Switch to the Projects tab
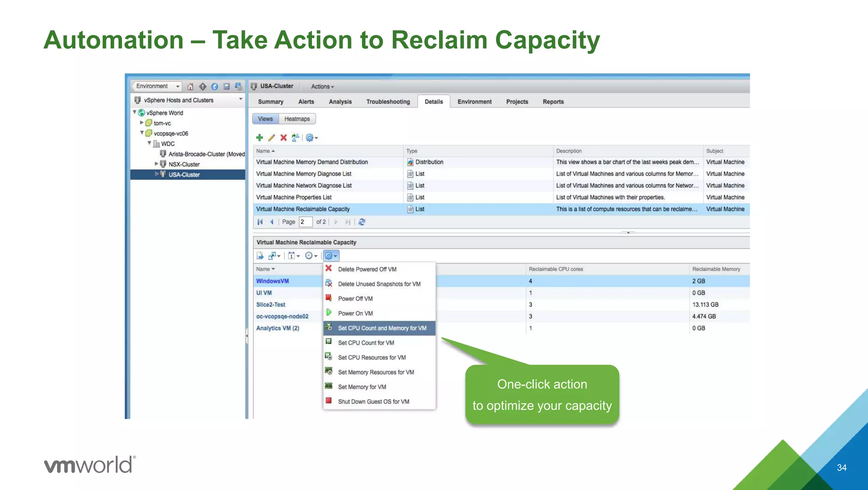The height and width of the screenshot is (490, 868). pyautogui.click(x=517, y=102)
